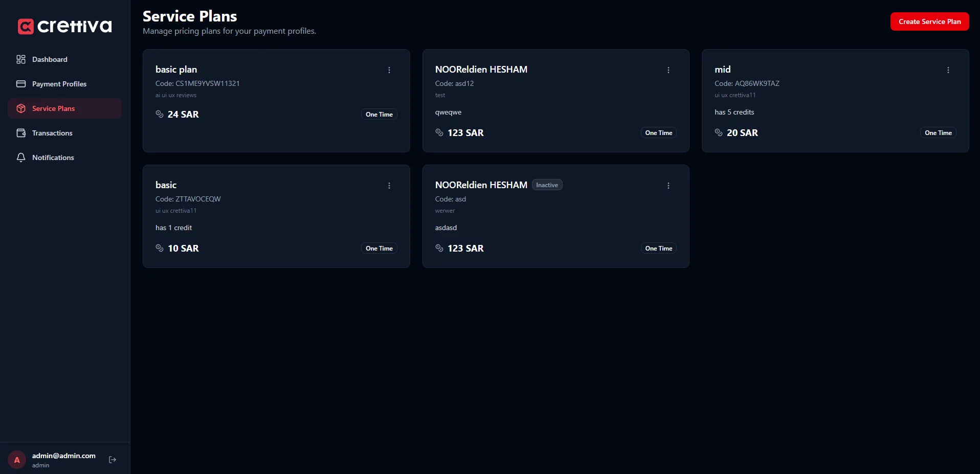Click One Time badge on mid card

click(x=938, y=133)
